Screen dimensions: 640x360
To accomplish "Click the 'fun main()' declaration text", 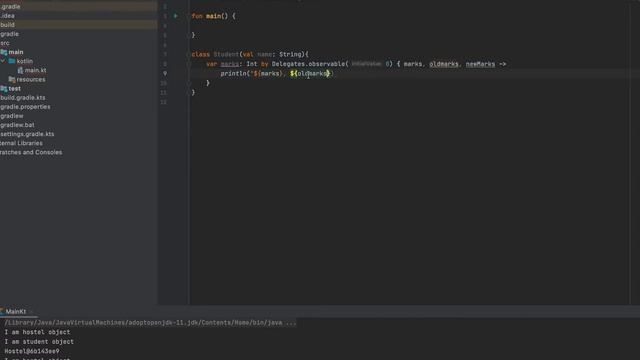I will pyautogui.click(x=209, y=16).
